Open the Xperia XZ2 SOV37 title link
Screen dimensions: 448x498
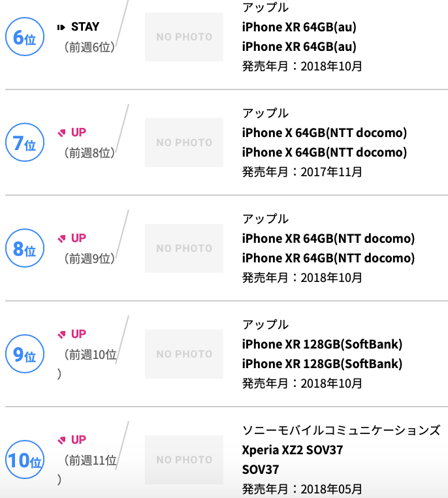pos(293,450)
